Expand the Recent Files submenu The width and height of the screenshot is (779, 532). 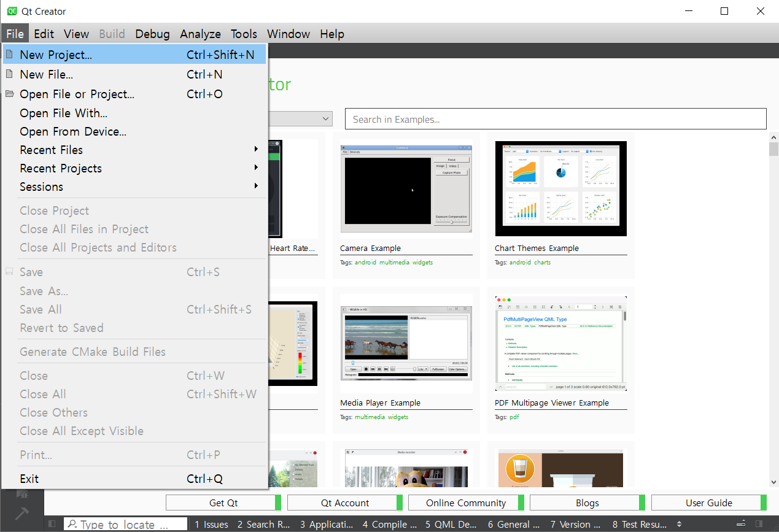(x=256, y=149)
